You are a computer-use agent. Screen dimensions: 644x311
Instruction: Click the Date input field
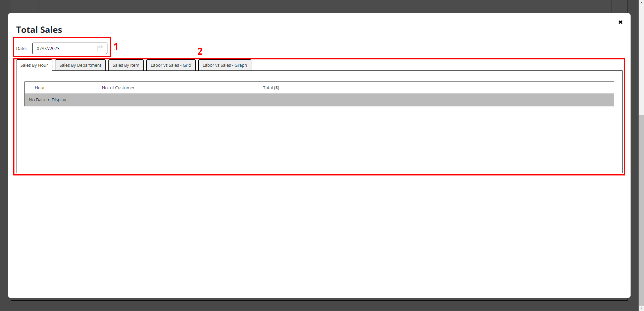coord(64,48)
